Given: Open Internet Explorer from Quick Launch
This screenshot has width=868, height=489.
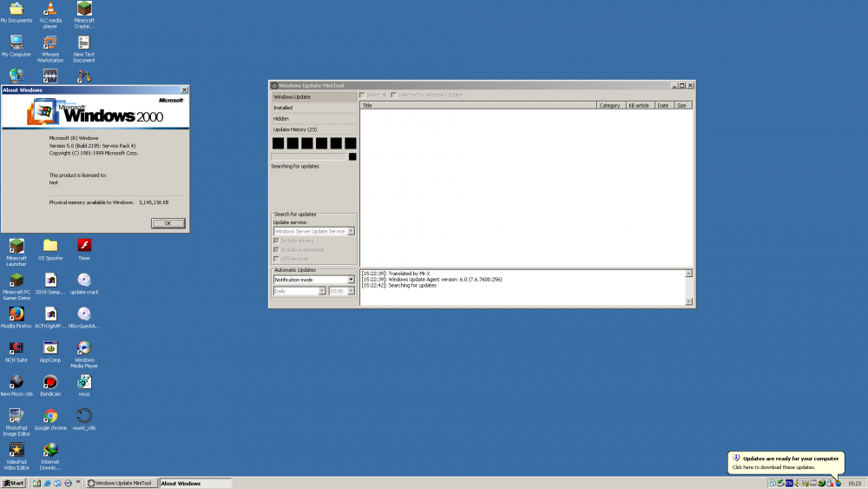Looking at the screenshot, I should click(47, 483).
